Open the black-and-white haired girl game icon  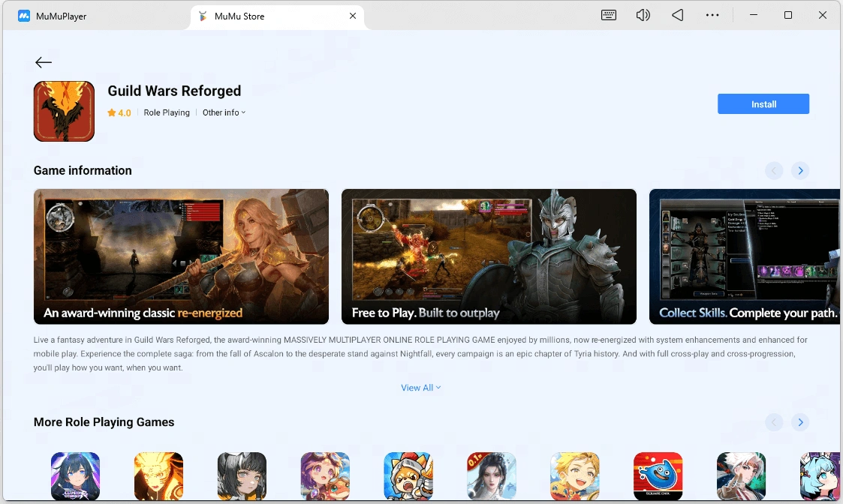242,476
